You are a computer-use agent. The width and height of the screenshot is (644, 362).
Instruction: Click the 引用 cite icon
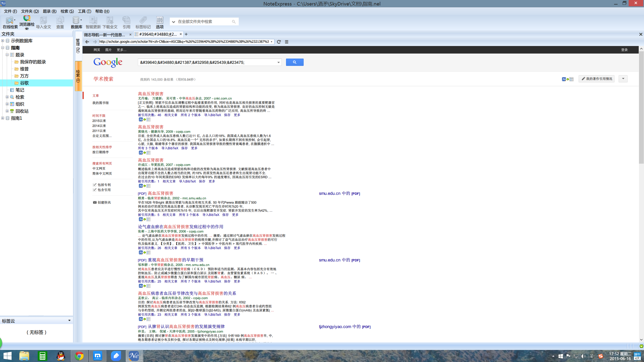point(126,22)
